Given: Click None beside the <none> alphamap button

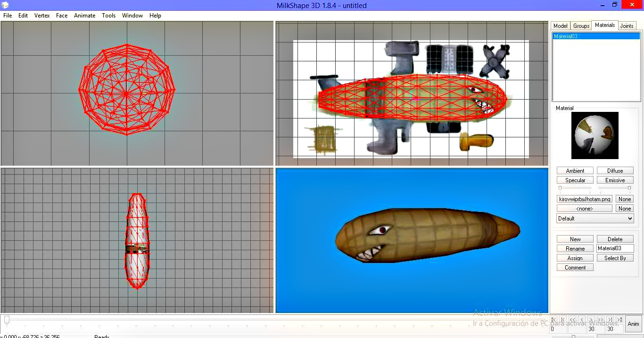Looking at the screenshot, I should [625, 209].
